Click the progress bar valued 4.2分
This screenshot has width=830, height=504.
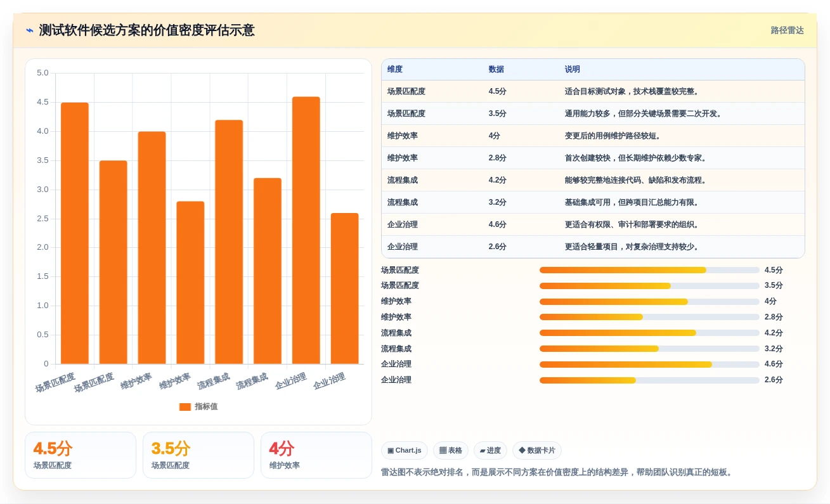(649, 333)
